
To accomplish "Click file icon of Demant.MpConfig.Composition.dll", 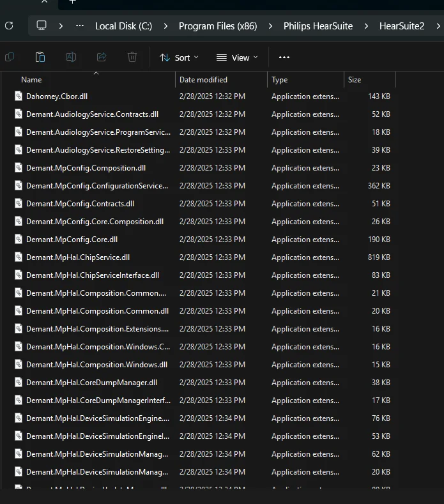I will [x=19, y=167].
